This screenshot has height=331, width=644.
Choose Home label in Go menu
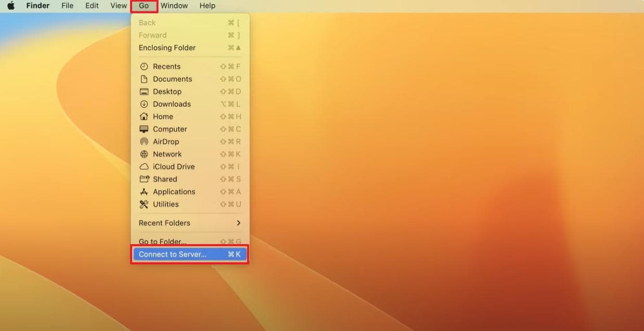(163, 117)
